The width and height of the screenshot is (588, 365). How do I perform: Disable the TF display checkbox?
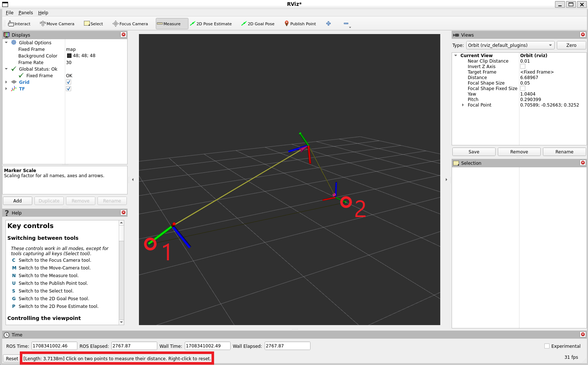coord(69,89)
